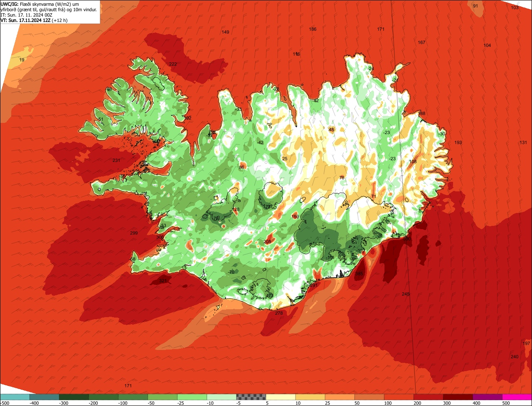The height and width of the screenshot is (406, 532).
Task: Click the value -42 in north-central Iceland
Action: [260, 143]
